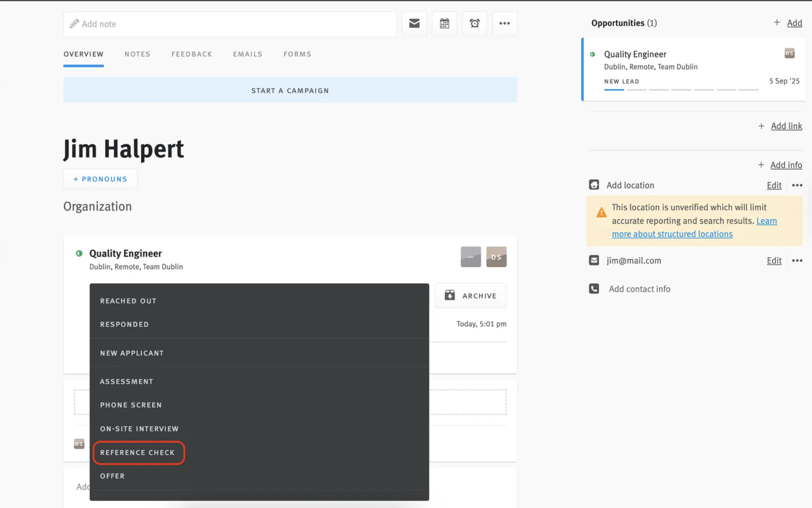Viewport: 812px width, 508px height.
Task: Click the DS owner avatar on Quality Engineer card
Action: pyautogui.click(x=496, y=257)
